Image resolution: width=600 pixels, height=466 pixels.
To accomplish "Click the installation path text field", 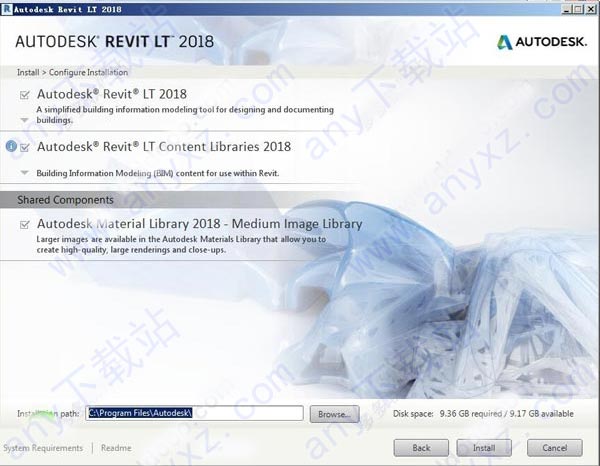I will pyautogui.click(x=194, y=413).
